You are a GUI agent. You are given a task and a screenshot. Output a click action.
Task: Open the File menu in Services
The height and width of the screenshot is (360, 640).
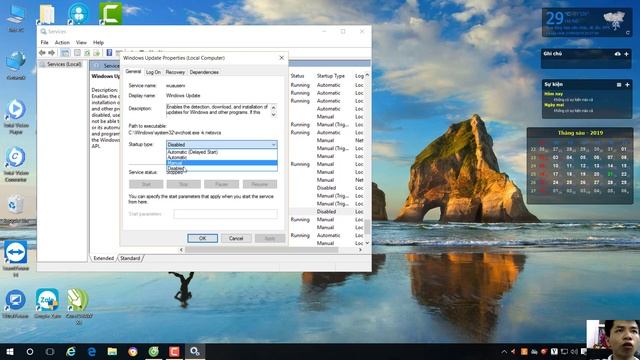tap(44, 42)
